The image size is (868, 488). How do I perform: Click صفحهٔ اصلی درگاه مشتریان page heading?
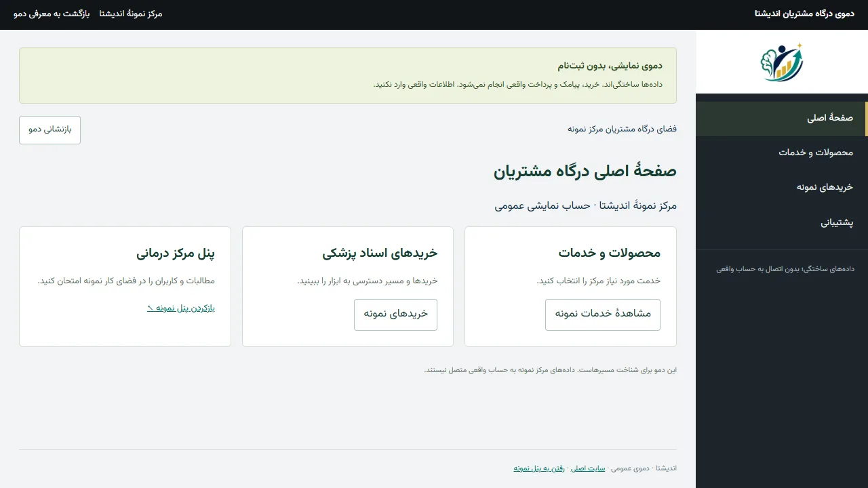tap(585, 171)
